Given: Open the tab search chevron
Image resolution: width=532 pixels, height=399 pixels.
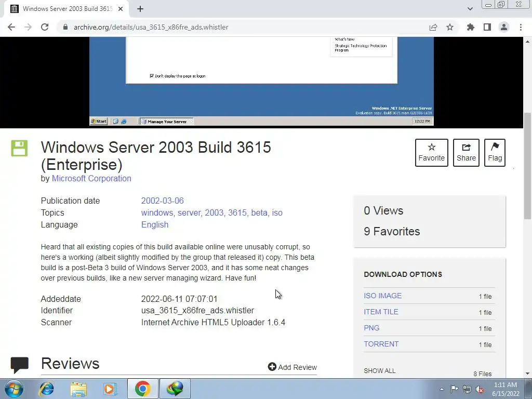Looking at the screenshot, I should click(x=470, y=9).
